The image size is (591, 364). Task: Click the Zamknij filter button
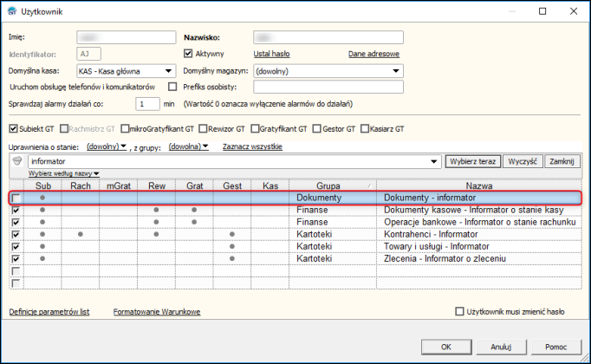tap(562, 161)
